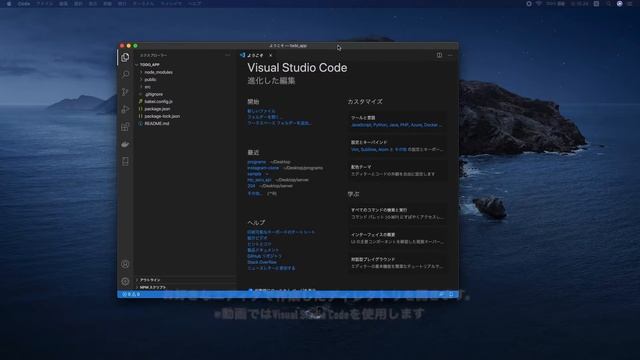Open printable keyboard cheat sheet link

281,232
